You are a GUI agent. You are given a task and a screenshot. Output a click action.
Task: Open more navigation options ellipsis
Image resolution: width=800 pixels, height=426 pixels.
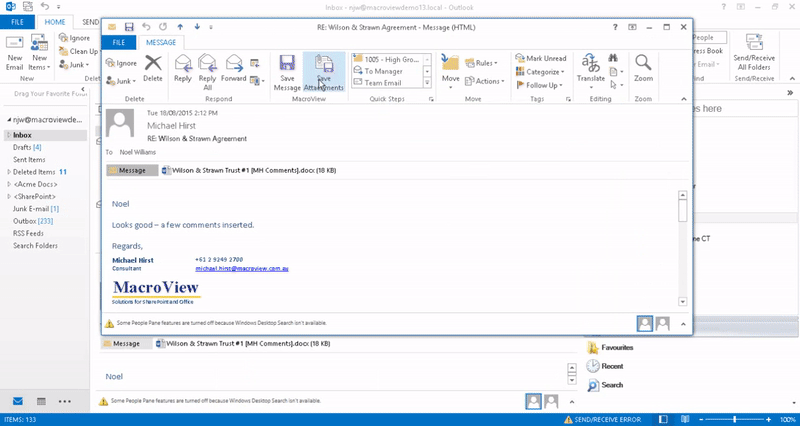pyautogui.click(x=65, y=402)
